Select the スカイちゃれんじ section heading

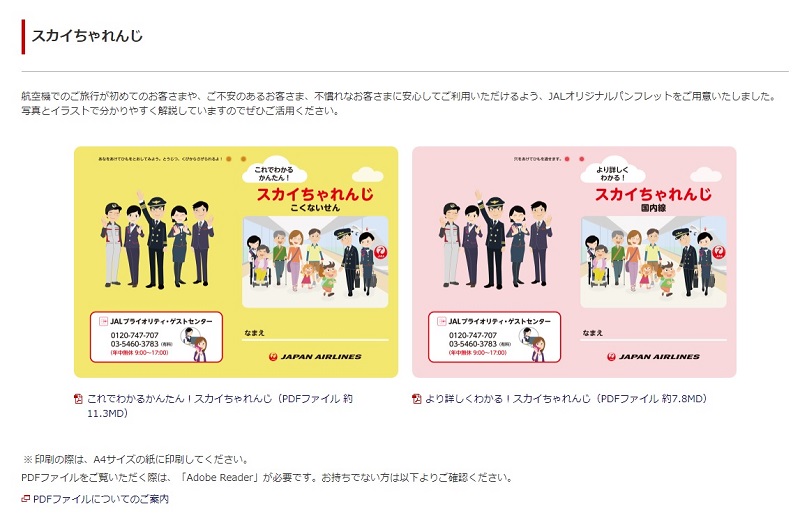point(87,36)
